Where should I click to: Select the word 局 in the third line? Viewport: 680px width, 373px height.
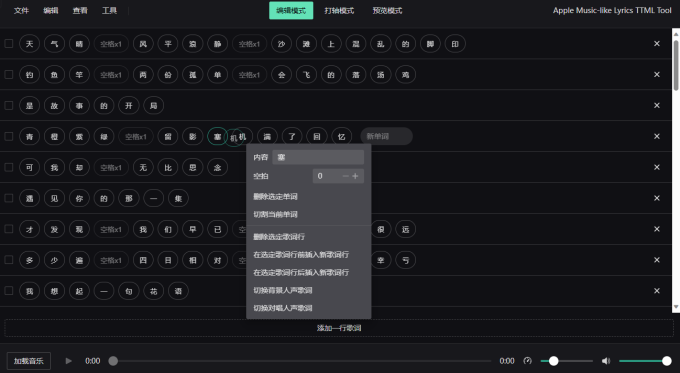(154, 105)
